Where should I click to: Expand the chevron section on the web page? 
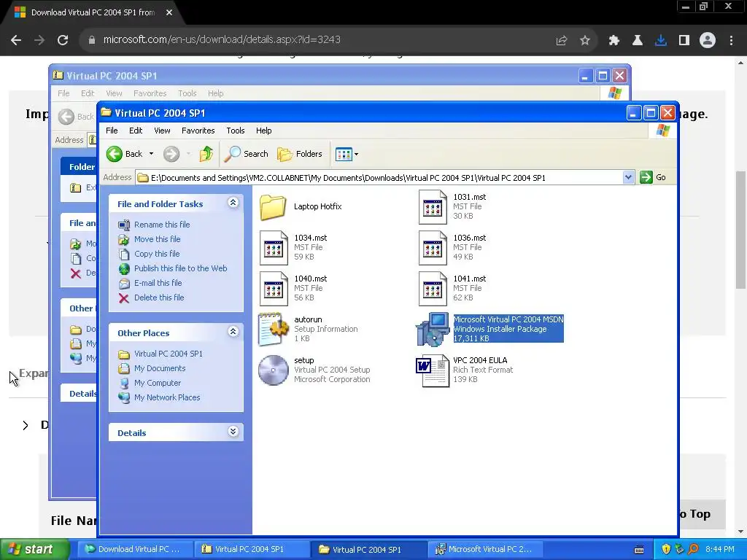click(26, 425)
